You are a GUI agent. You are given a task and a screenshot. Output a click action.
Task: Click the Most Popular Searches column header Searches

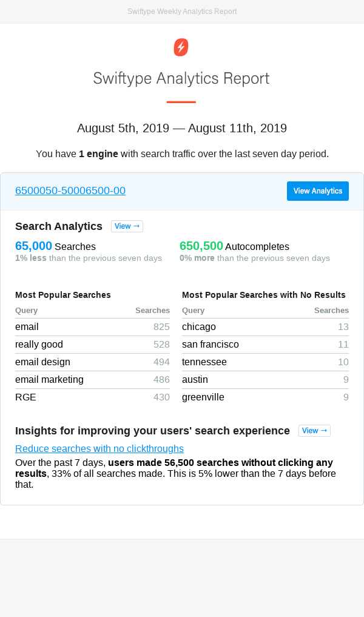point(152,310)
